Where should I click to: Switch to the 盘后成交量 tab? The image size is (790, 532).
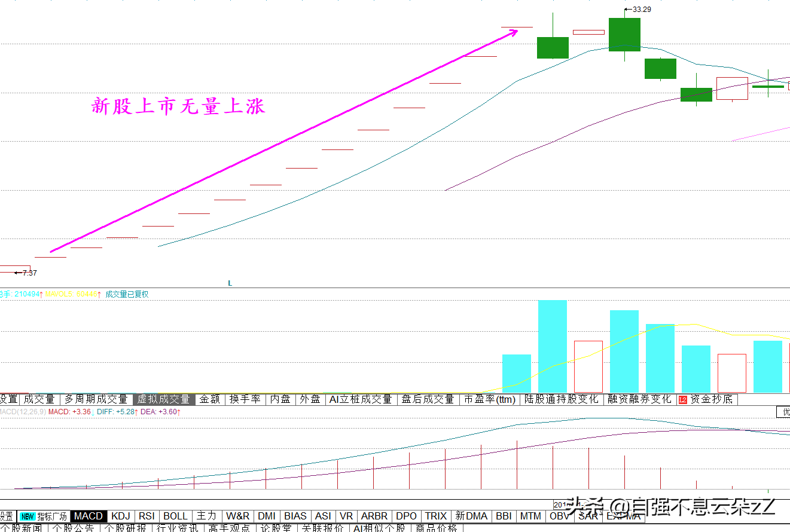[x=428, y=399]
